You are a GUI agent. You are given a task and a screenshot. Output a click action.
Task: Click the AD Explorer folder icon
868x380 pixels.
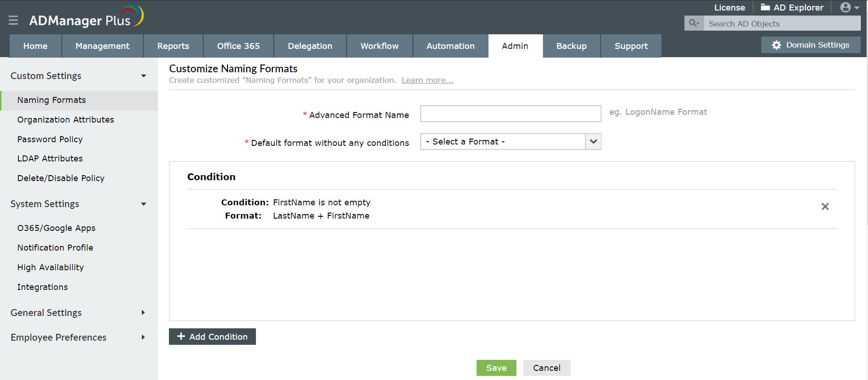click(765, 7)
